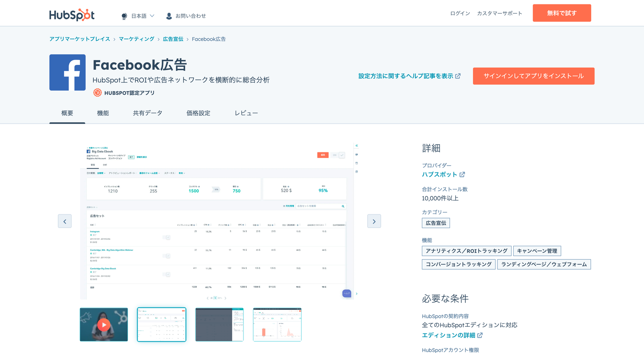The height and width of the screenshot is (353, 644).
Task: Click サインインしてアプリをインストール button
Action: pos(534,76)
